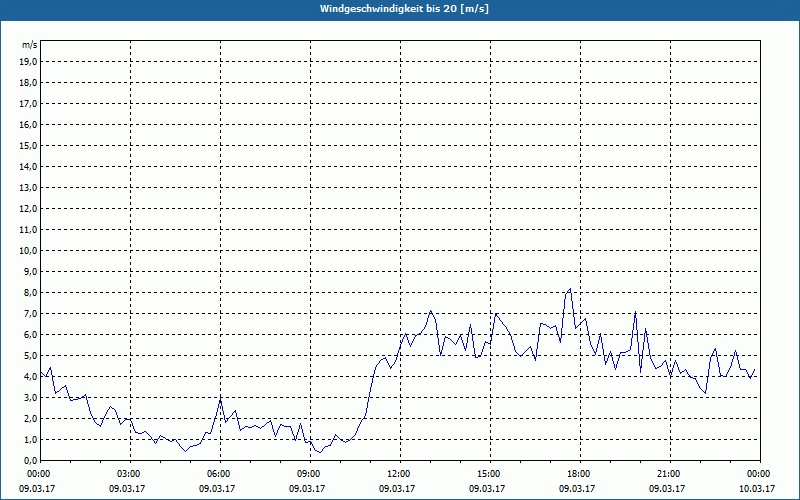Viewport: 800px width, 500px height.
Task: Click the 18:00 time label
Action: click(x=581, y=474)
